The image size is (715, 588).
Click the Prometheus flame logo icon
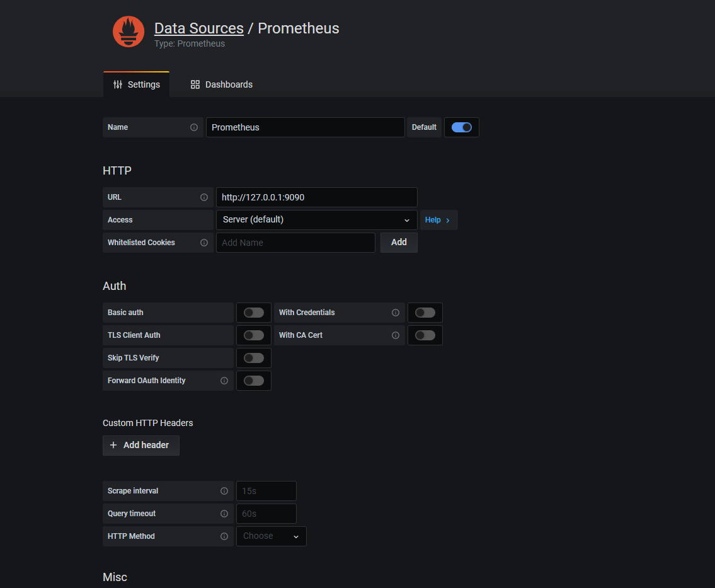pyautogui.click(x=129, y=32)
